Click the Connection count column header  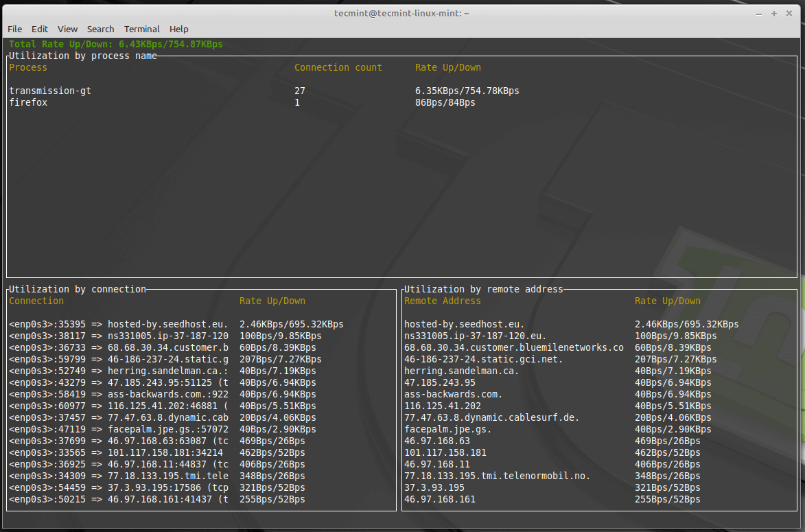338,67
